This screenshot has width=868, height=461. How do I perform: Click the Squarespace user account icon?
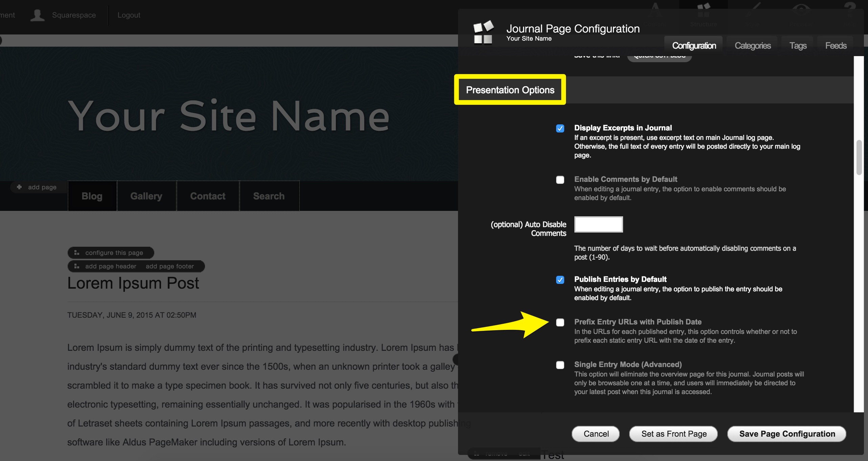tap(37, 15)
